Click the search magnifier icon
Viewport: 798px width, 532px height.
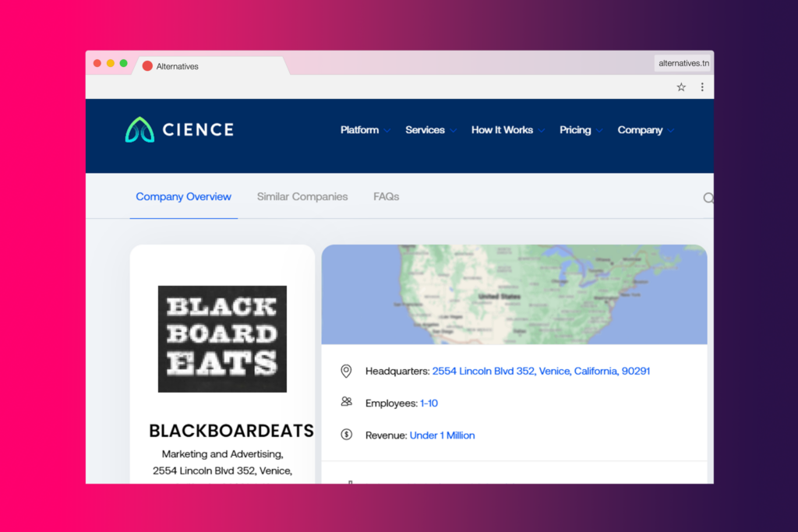[x=708, y=198]
